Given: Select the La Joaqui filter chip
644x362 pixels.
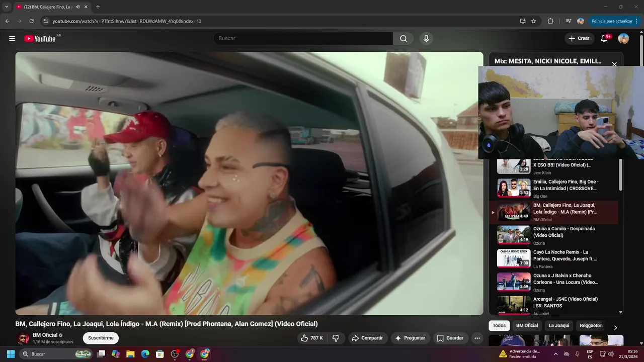Looking at the screenshot, I should coord(558,326).
